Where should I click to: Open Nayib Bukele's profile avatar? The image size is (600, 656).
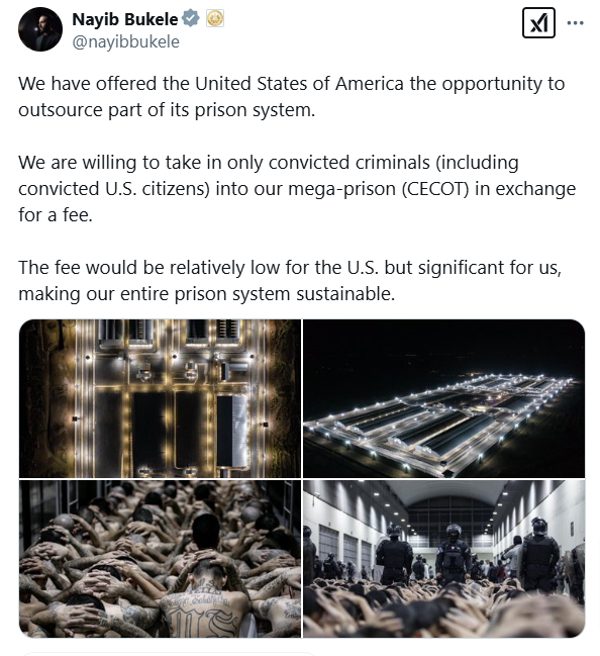click(x=40, y=28)
